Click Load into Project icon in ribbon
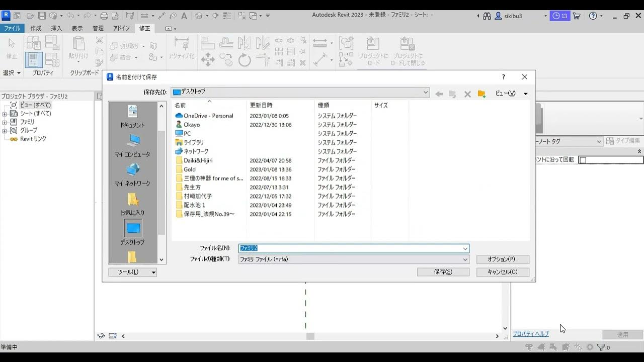Image resolution: width=644 pixels, height=362 pixels. point(373,51)
